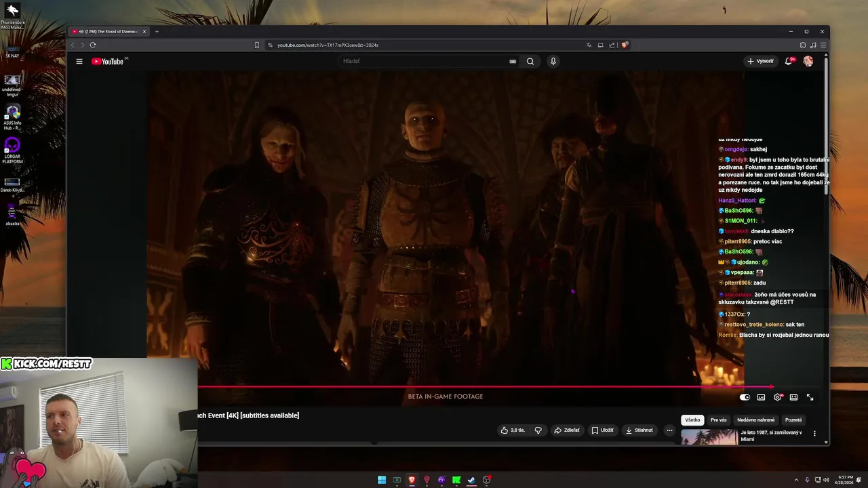This screenshot has width=868, height=488.
Task: Open 'Je leto 1987' video title
Action: point(772,435)
